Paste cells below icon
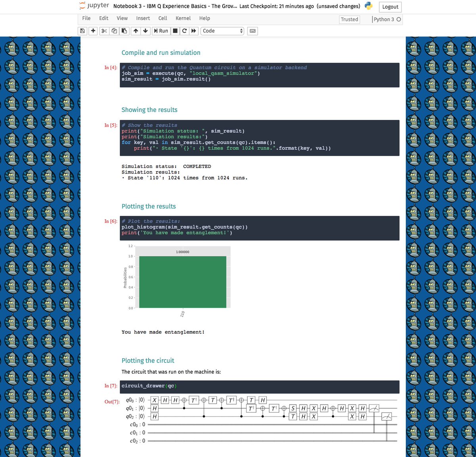Viewport: 476px width, 457px height. point(124,31)
